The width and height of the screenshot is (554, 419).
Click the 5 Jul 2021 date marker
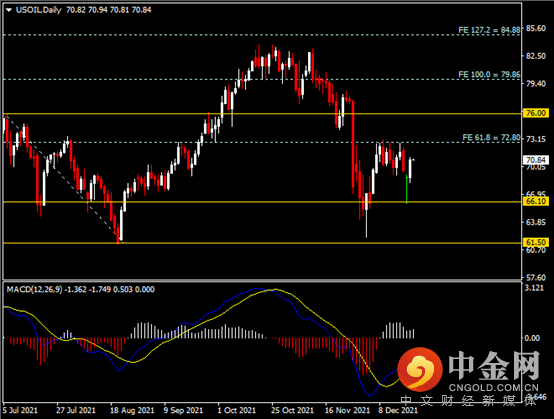click(20, 410)
